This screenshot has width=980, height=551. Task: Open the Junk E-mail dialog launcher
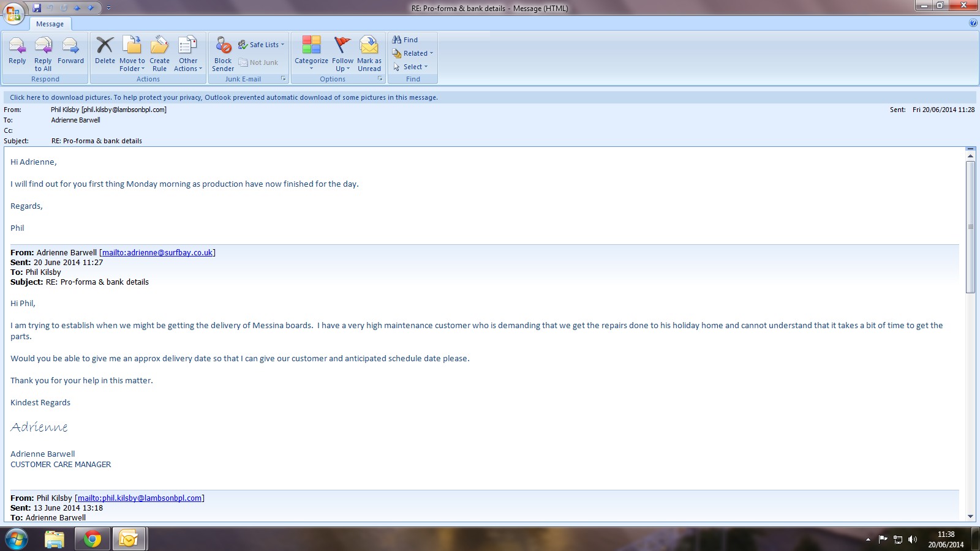(x=284, y=79)
